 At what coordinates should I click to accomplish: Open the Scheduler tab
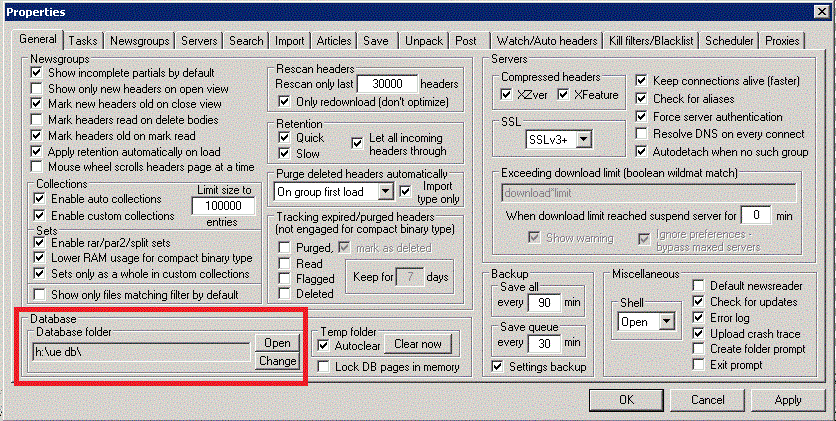729,41
